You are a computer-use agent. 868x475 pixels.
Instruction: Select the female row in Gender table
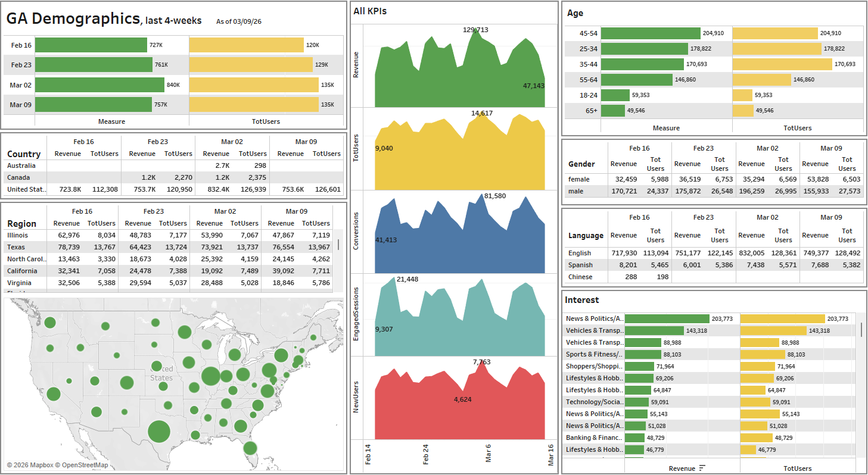[578, 179]
